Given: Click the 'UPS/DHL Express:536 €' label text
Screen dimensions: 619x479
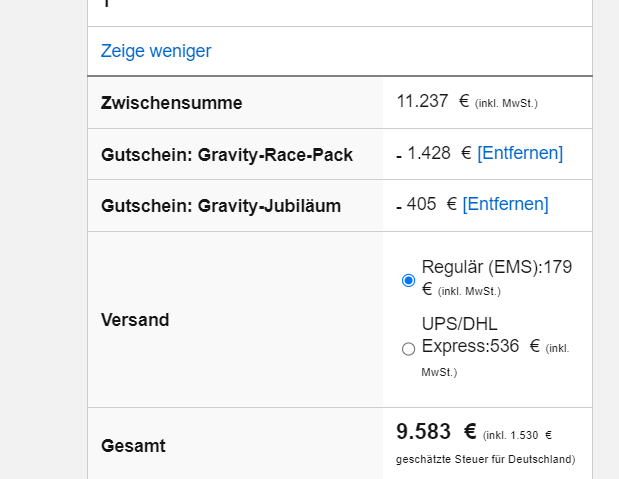Looking at the screenshot, I should 470,336.
